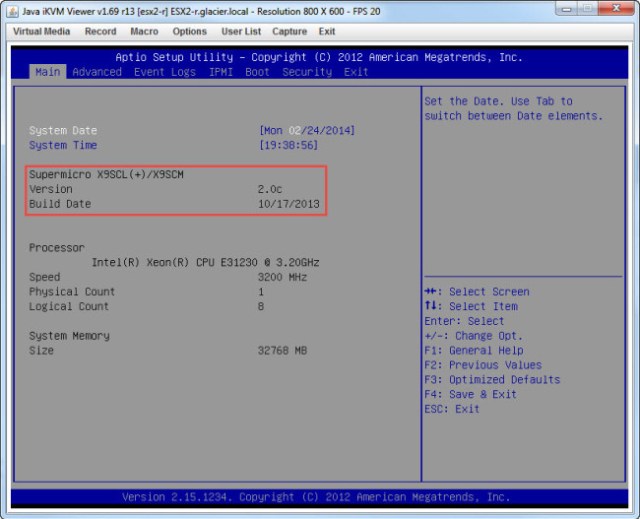
Task: Click Exit in the viewer menu bar
Action: tap(327, 31)
